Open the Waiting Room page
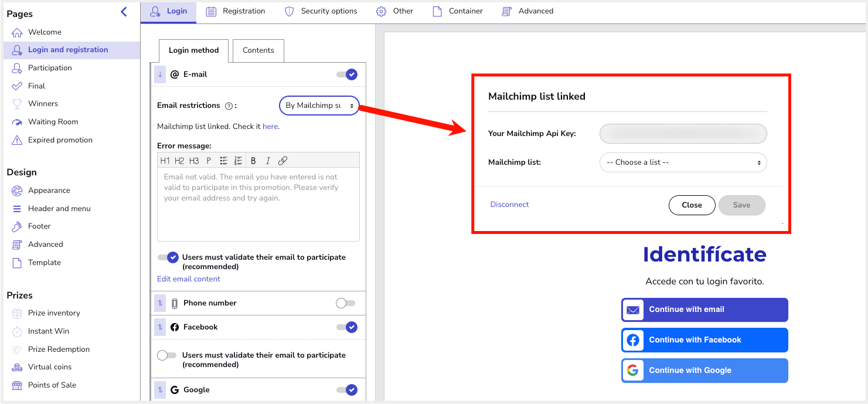Screen dimensions: 868x404 (x=53, y=122)
